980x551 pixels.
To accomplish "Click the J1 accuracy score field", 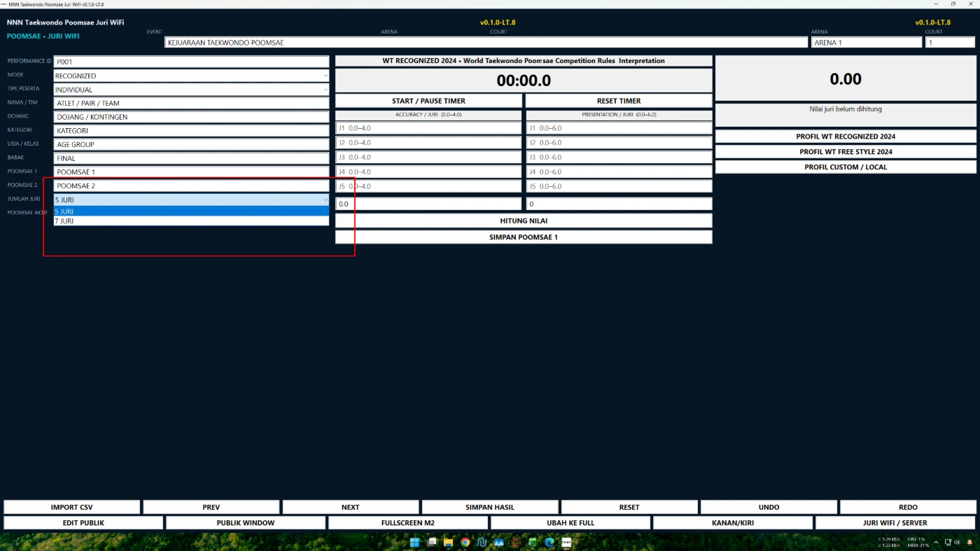I will coord(428,128).
